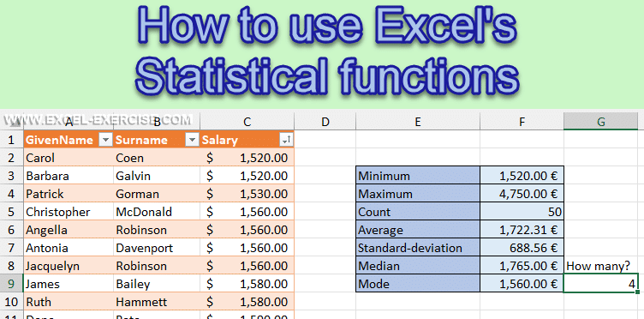Select column G header
Screen dimensions: 644x319
click(x=600, y=121)
